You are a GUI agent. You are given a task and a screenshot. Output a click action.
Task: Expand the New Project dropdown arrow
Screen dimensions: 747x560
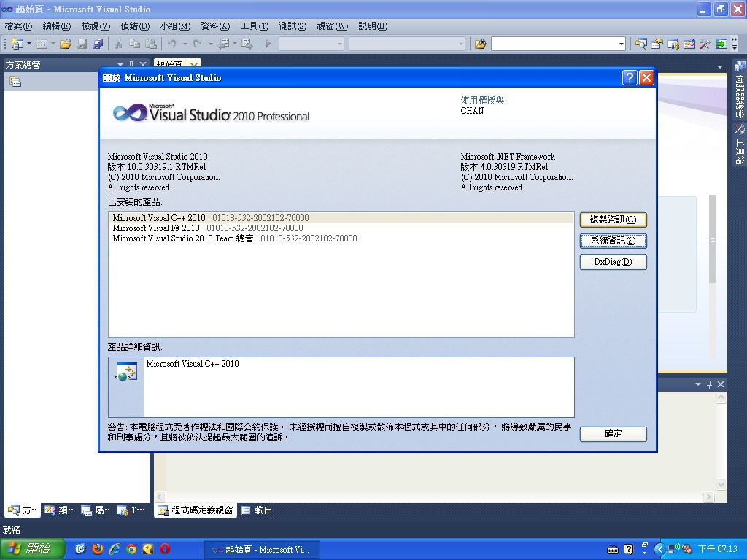29,44
